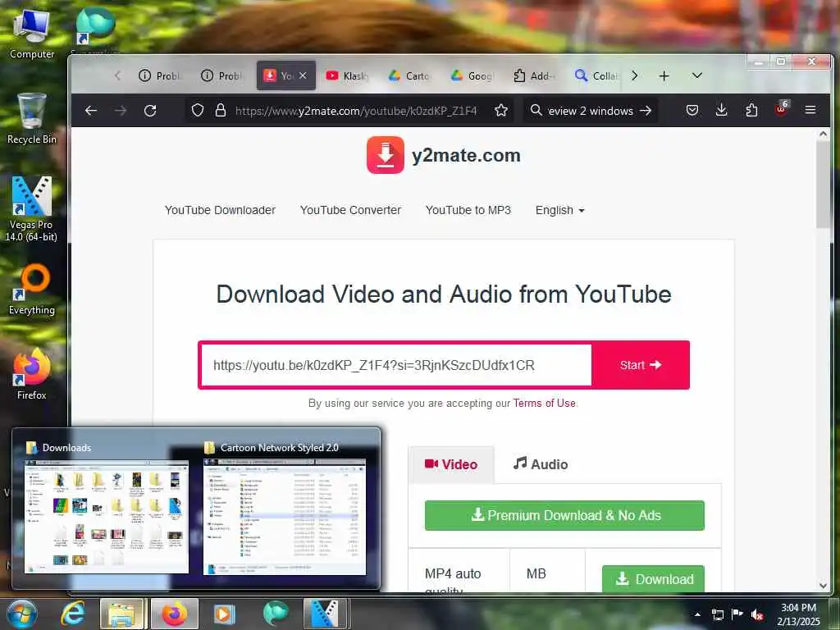Open the Terms of Use link
Screen dimensions: 840x630
tap(545, 403)
